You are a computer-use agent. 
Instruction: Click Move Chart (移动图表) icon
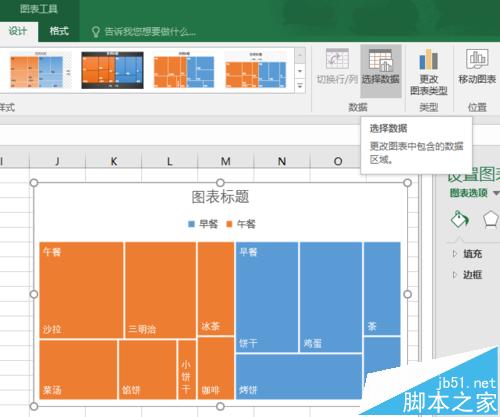pos(477,59)
